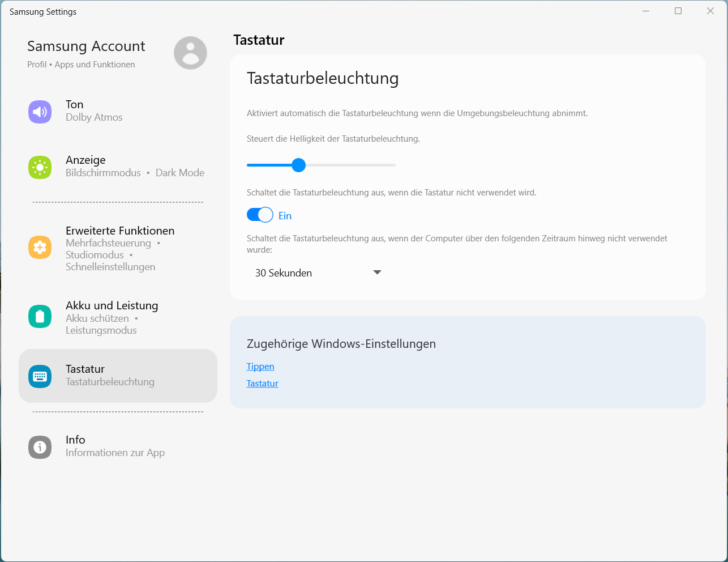Minimize the Samsung Settings window
Screen dimensions: 728x562
pos(646,11)
